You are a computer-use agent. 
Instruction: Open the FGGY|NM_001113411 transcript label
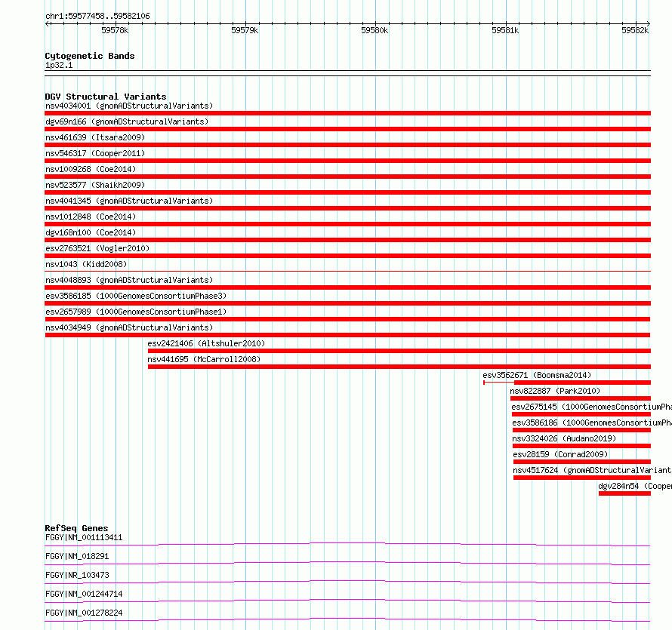[x=84, y=537]
